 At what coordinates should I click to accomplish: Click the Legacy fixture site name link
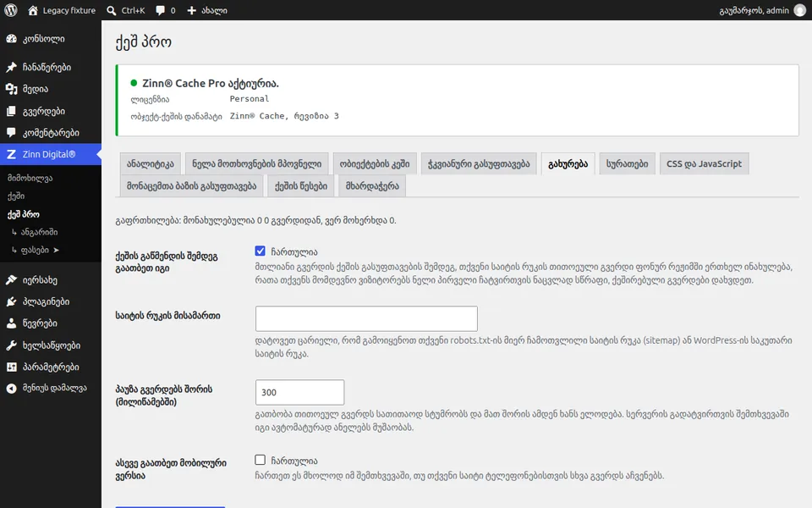click(x=69, y=10)
